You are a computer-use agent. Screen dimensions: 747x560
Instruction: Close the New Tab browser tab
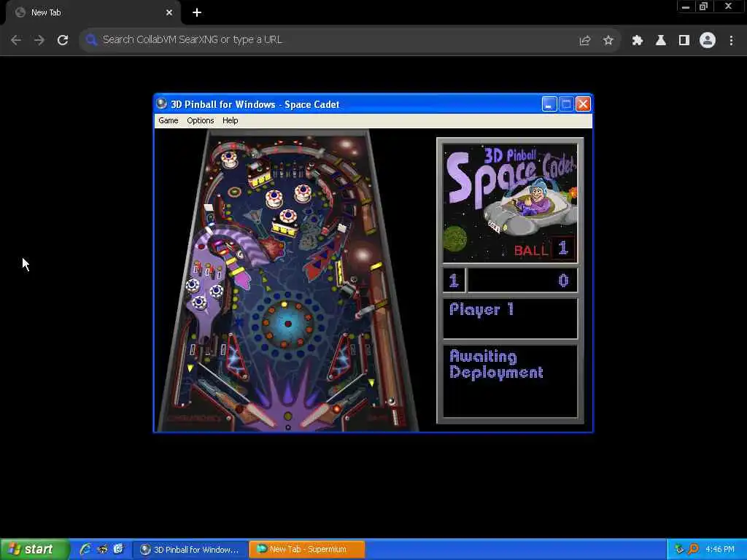(169, 12)
